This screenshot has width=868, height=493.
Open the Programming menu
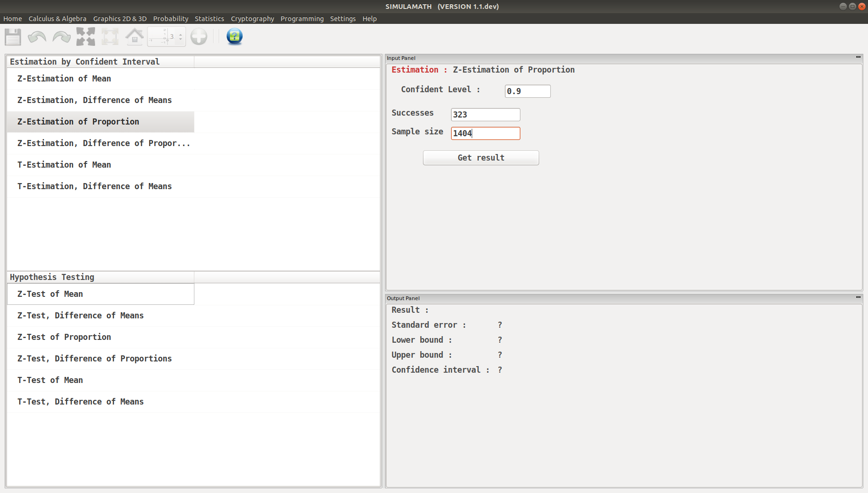(x=302, y=19)
